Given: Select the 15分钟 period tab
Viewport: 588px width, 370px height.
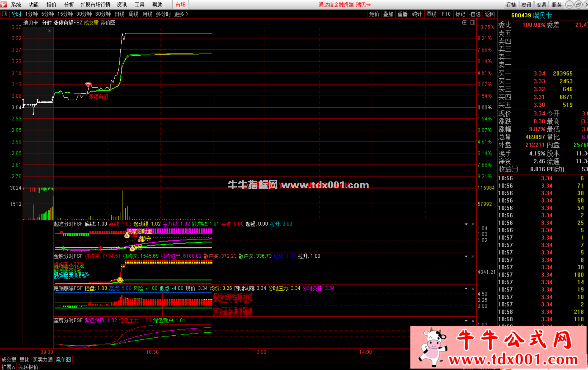Looking at the screenshot, I should [65, 14].
